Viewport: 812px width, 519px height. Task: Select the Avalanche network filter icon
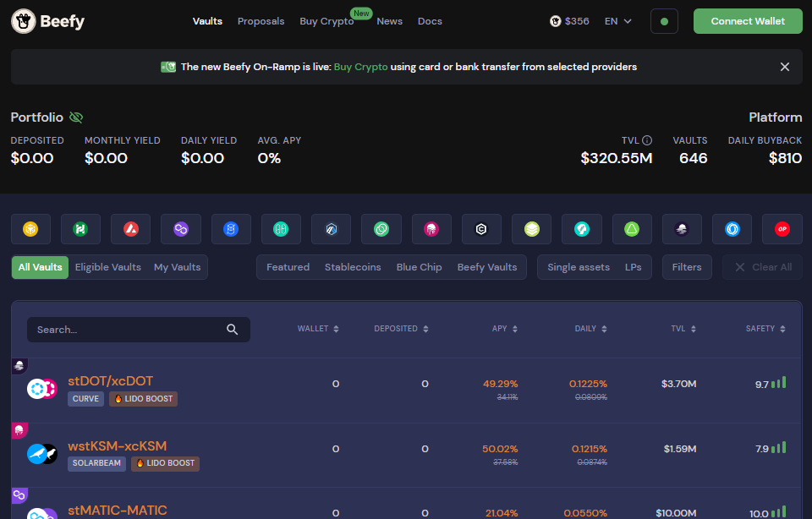[131, 228]
